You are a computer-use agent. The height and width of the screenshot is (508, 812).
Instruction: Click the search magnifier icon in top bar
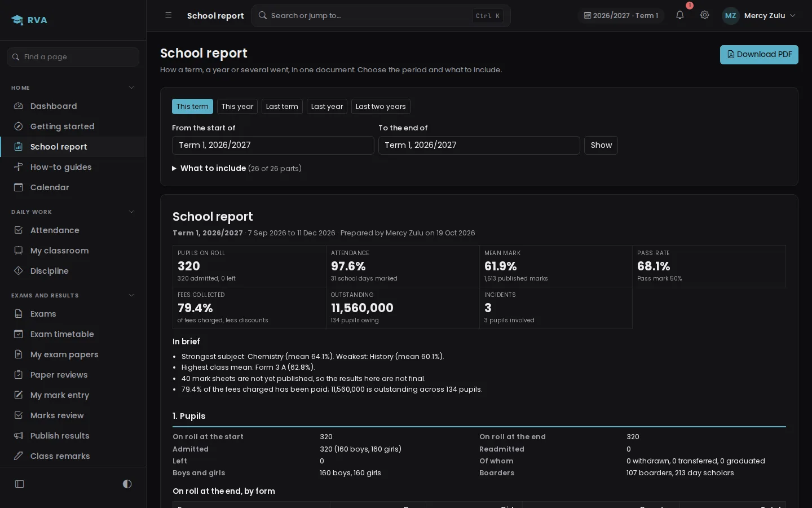[263, 16]
